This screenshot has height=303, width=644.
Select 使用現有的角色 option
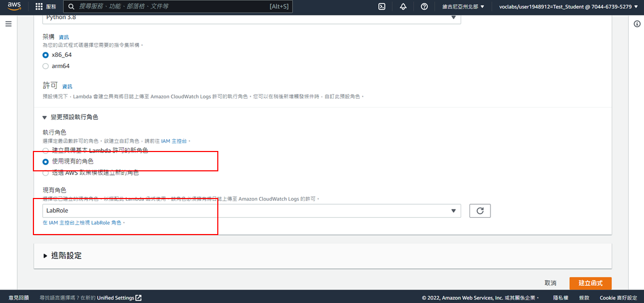45,161
